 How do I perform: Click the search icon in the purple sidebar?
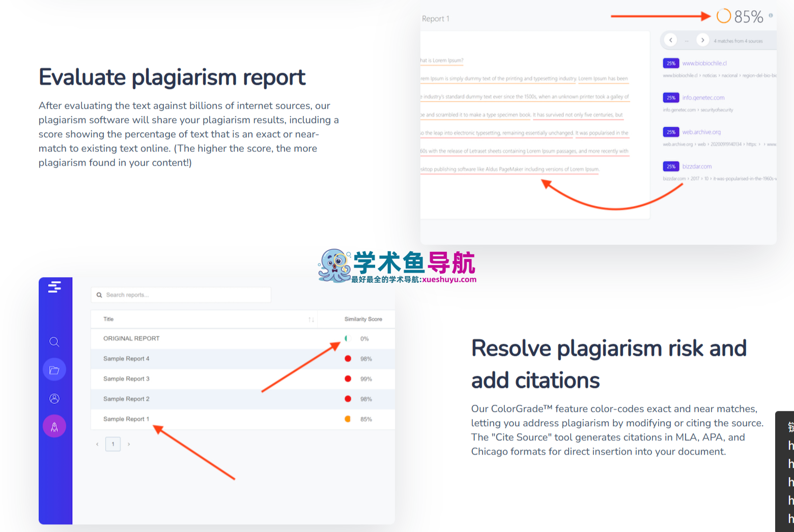tap(54, 342)
